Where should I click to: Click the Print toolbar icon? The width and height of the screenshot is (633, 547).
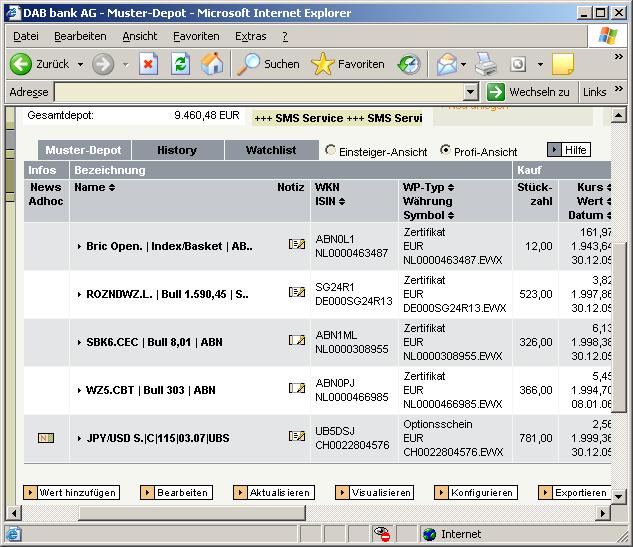coord(486,64)
